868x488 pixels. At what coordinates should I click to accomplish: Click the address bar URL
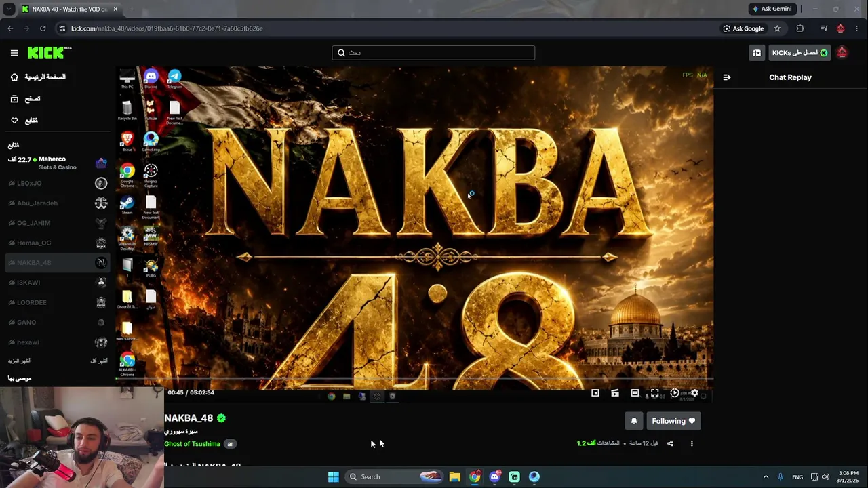[x=167, y=28]
